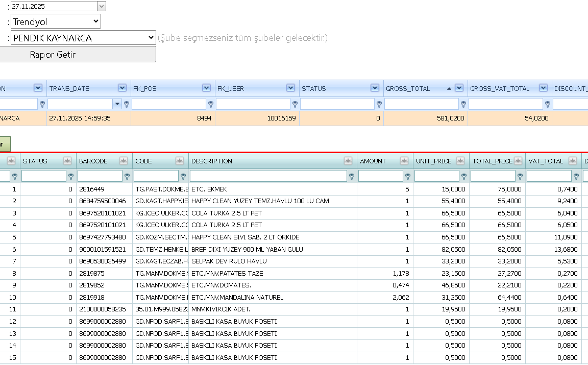
Task: Click filter icon under TRANS_DATE column
Action: pos(127,104)
